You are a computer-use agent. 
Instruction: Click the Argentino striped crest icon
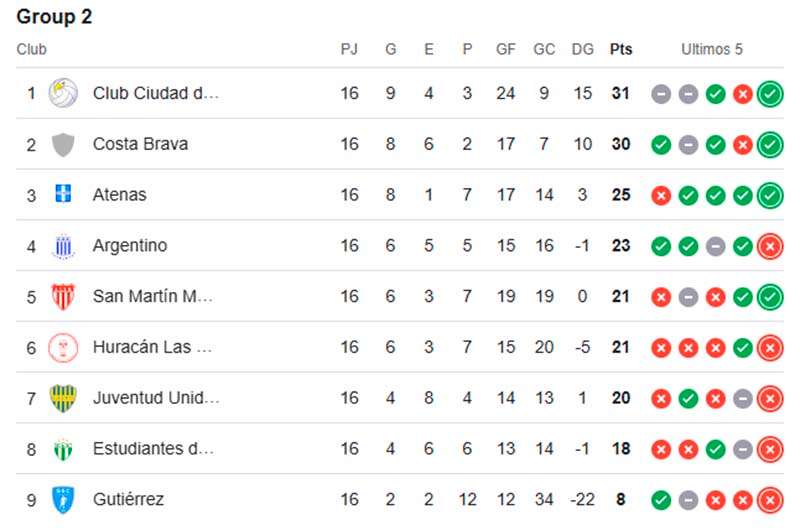[63, 246]
